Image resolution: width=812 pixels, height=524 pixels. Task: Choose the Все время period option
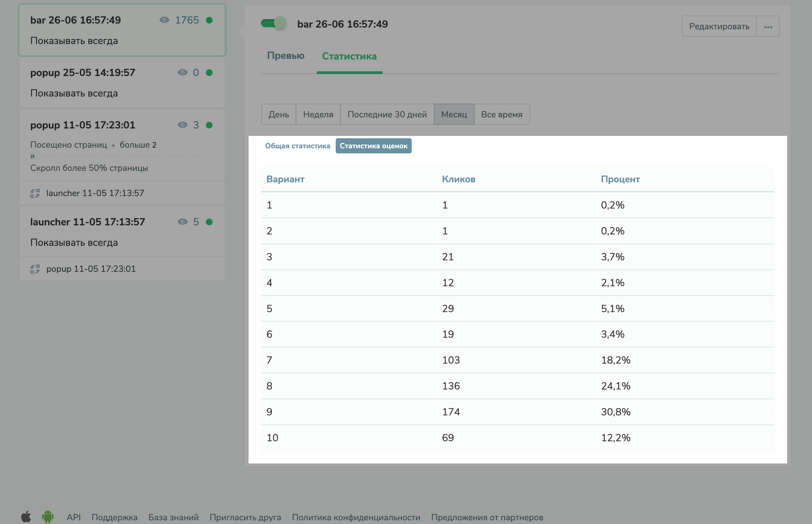[x=501, y=114]
